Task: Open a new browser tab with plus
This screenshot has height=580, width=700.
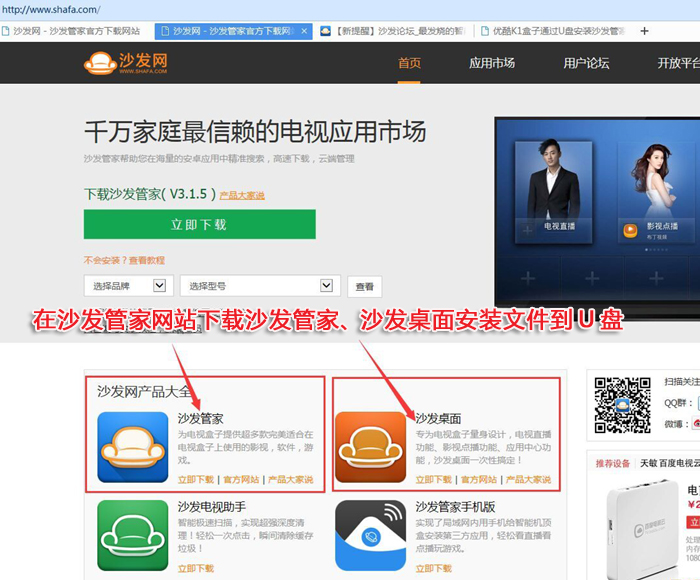Action: (x=644, y=31)
